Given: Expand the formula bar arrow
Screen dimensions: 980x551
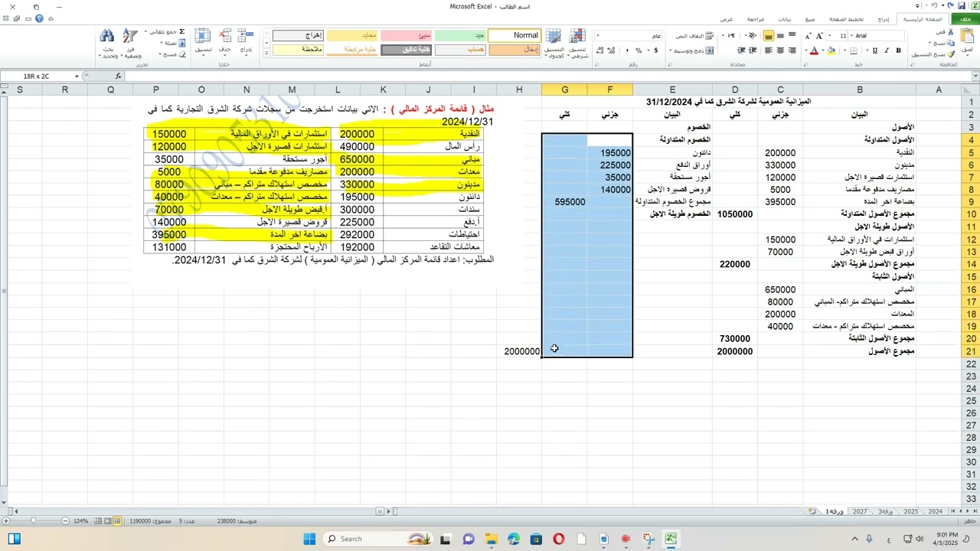Looking at the screenshot, I should (975, 76).
